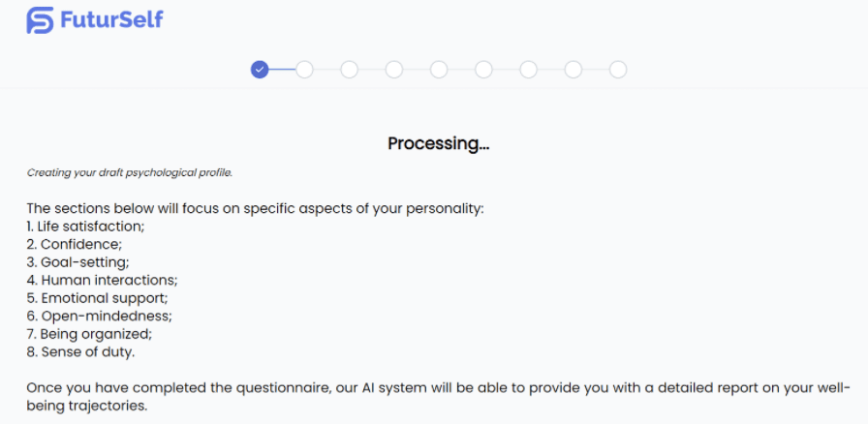Go to the second progress step circle
Viewport: 868px width, 424px height.
click(x=304, y=70)
